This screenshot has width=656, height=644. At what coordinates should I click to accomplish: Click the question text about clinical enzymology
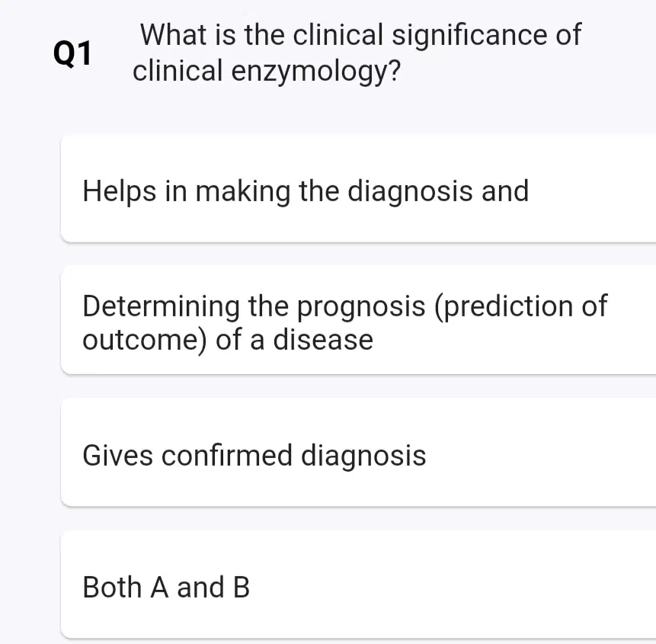tap(357, 53)
